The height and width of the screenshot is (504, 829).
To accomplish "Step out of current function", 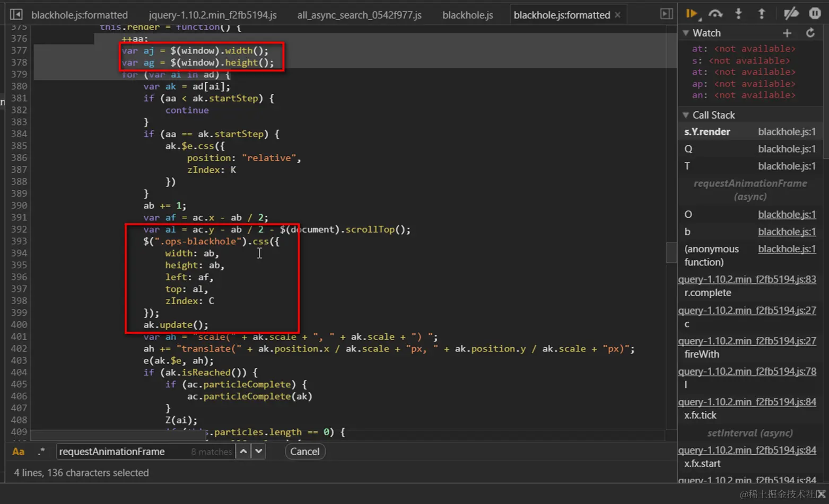I will click(x=762, y=14).
